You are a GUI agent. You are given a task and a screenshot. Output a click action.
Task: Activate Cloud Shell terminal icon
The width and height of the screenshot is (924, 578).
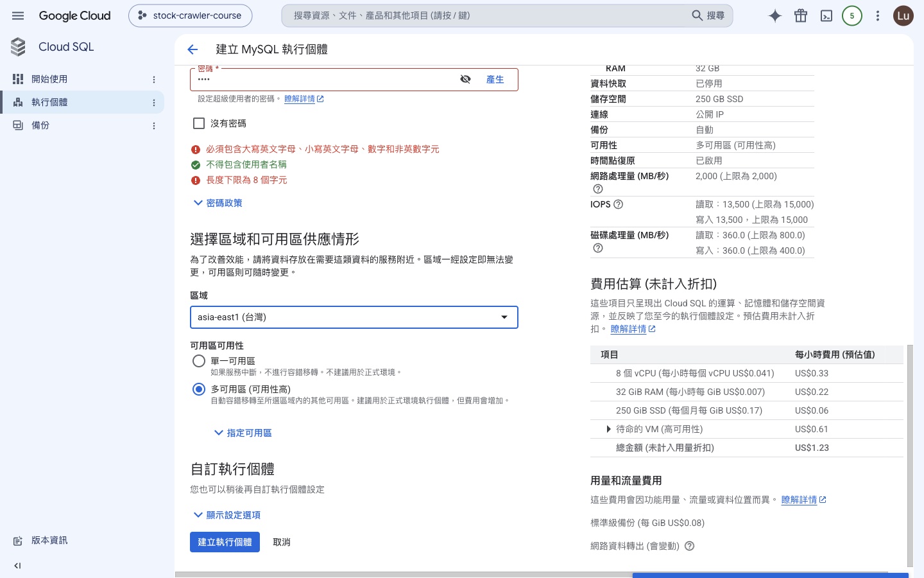click(x=826, y=16)
